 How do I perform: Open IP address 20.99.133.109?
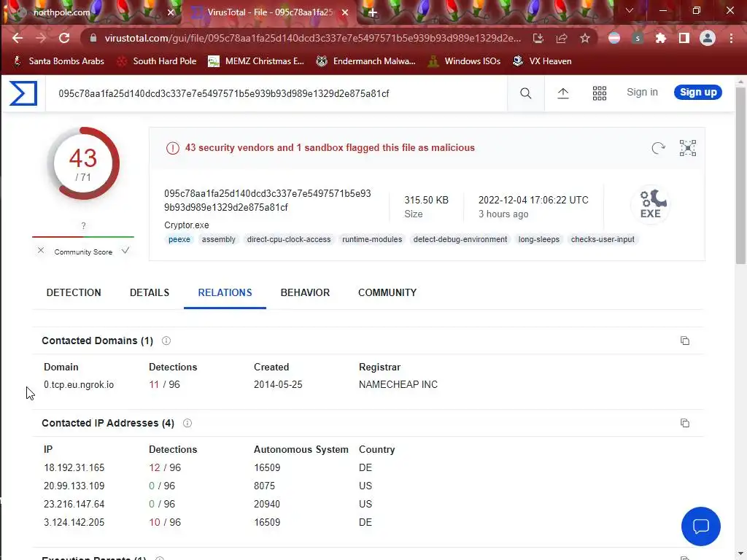pyautogui.click(x=74, y=486)
